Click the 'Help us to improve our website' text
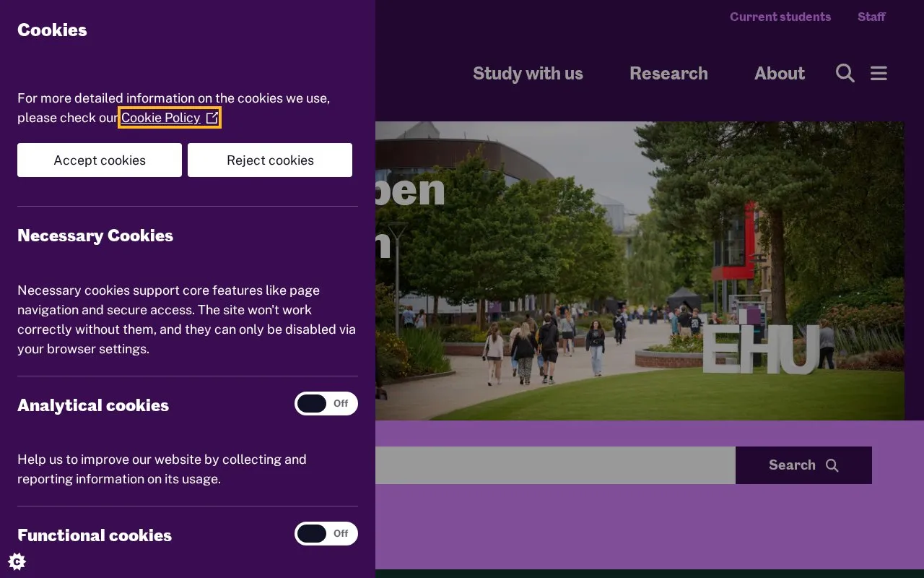The image size is (924, 578). [162, 469]
